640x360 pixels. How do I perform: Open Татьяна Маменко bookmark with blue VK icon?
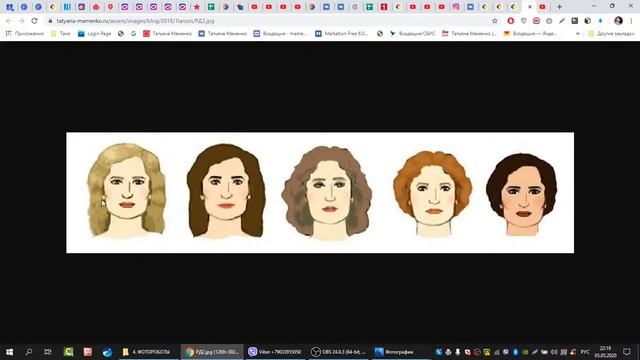click(222, 33)
